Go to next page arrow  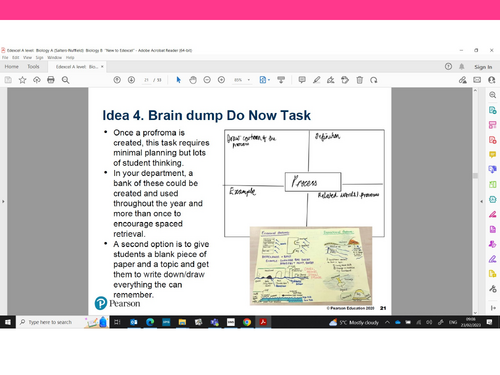pos(131,80)
